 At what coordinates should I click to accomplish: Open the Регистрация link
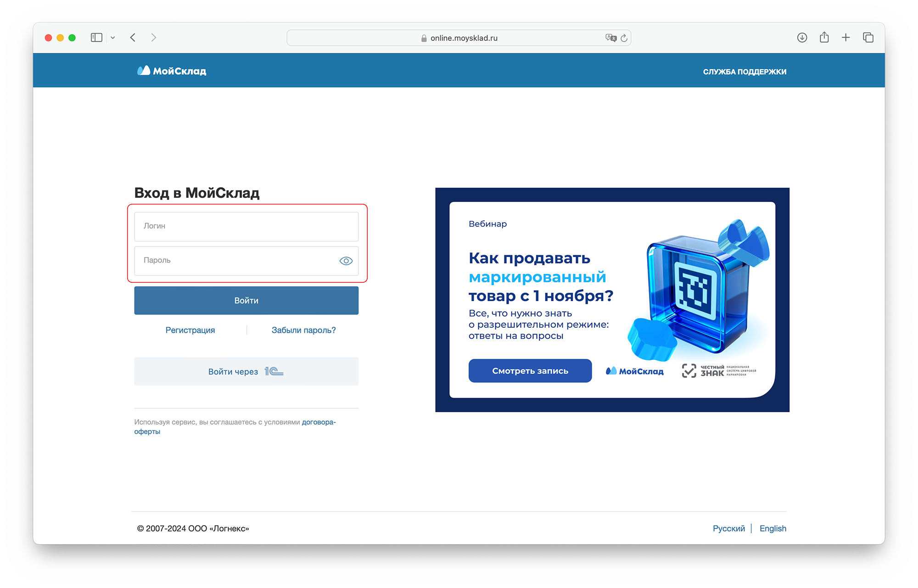pyautogui.click(x=190, y=330)
